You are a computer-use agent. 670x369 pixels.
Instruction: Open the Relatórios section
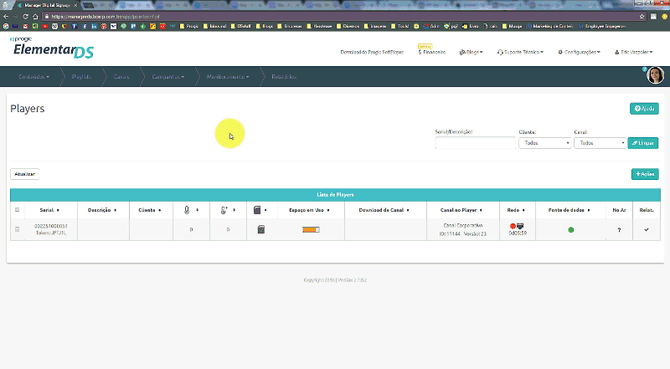tap(284, 77)
